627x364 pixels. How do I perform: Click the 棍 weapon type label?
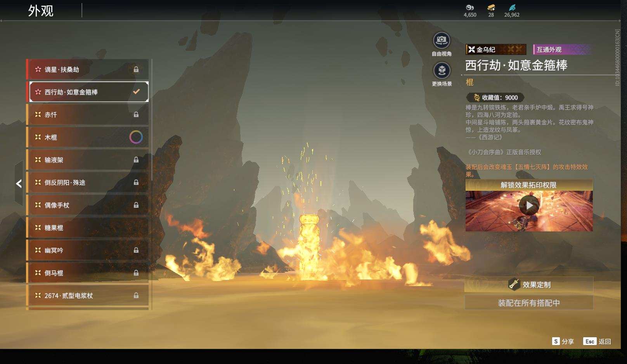(469, 82)
